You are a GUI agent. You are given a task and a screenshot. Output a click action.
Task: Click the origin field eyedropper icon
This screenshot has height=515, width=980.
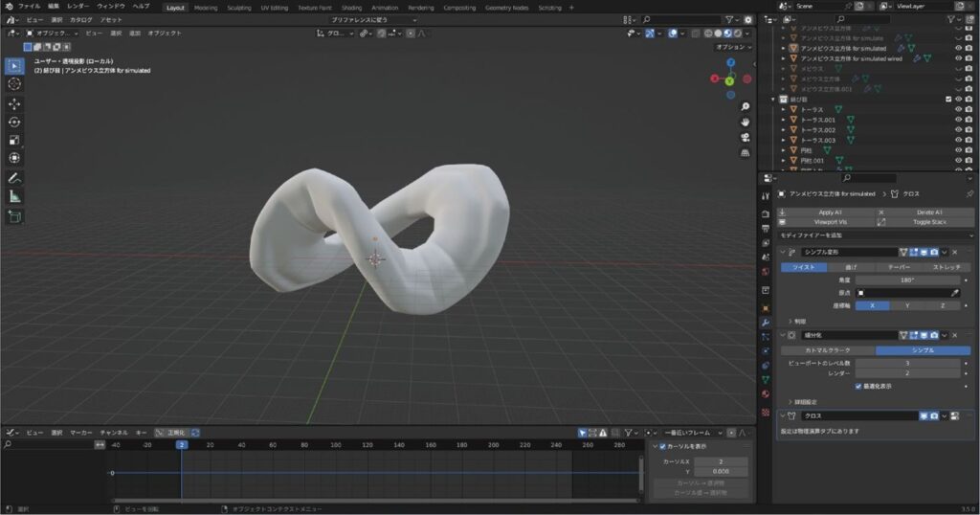click(x=955, y=293)
